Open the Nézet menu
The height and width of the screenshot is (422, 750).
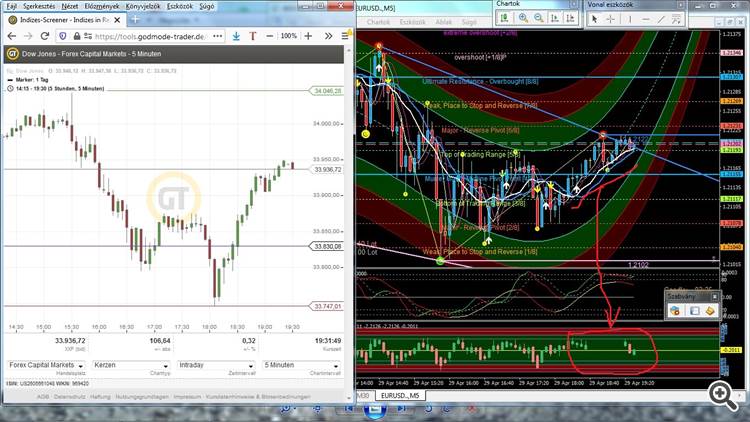point(70,6)
